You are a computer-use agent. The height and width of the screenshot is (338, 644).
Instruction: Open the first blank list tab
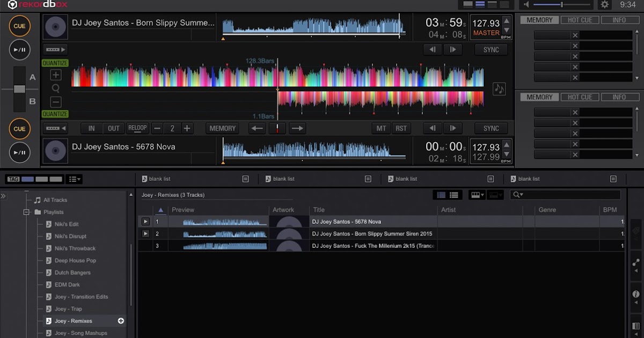pyautogui.click(x=158, y=179)
